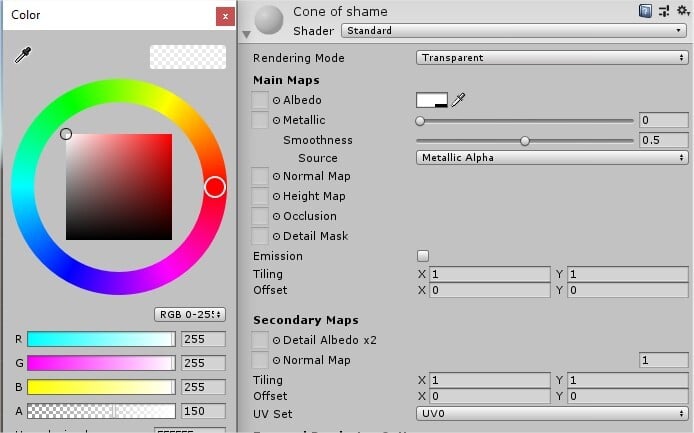
Task: Click the B value field
Action: (x=203, y=387)
